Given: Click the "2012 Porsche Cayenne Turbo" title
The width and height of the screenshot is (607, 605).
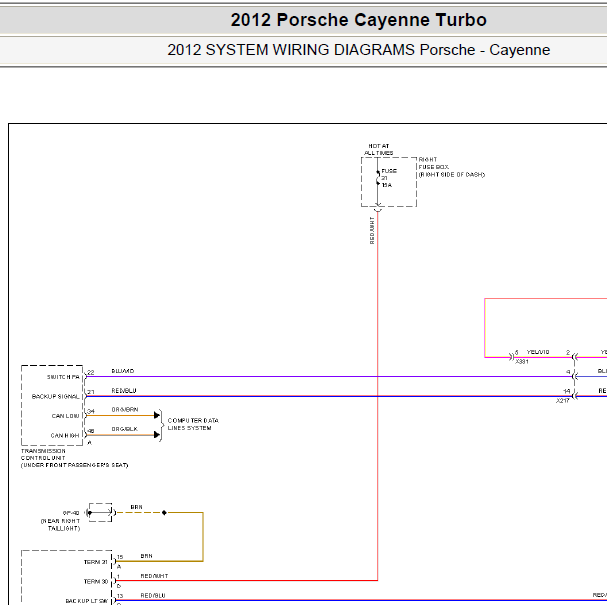Looking at the screenshot, I should pyautogui.click(x=358, y=20).
